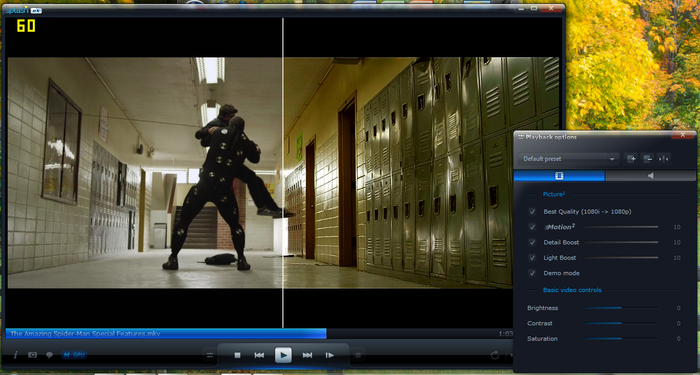Viewport: 700px width, 375px height.
Task: Adjust the Brightness slider
Action: pyautogui.click(x=621, y=308)
